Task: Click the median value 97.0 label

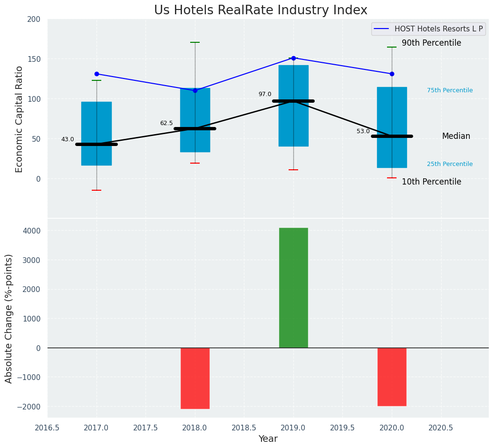Action: pyautogui.click(x=265, y=94)
